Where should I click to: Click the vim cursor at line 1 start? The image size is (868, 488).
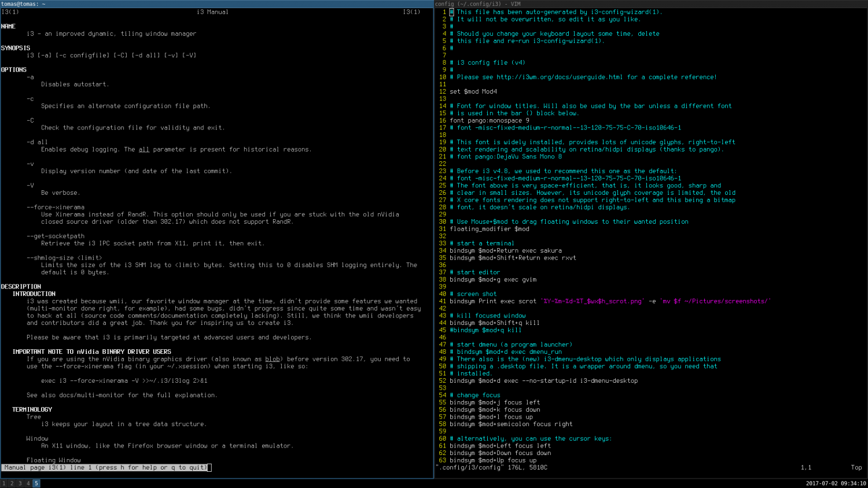(451, 12)
